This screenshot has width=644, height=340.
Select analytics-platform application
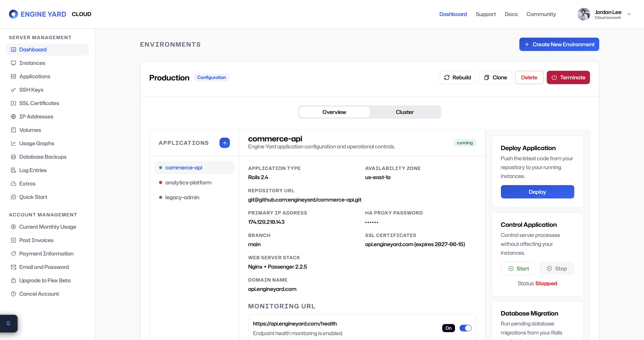[x=194, y=183]
